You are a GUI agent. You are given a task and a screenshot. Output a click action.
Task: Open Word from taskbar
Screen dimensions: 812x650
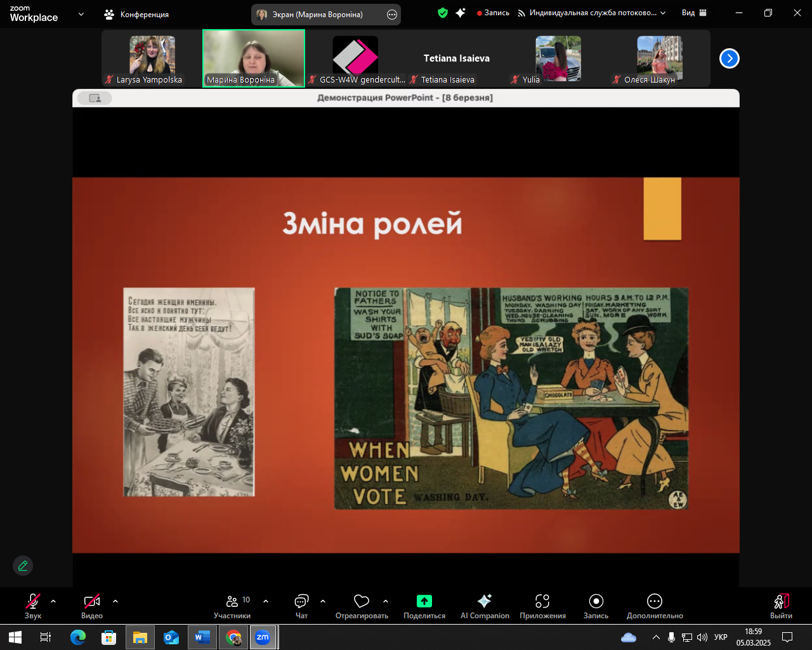click(202, 637)
